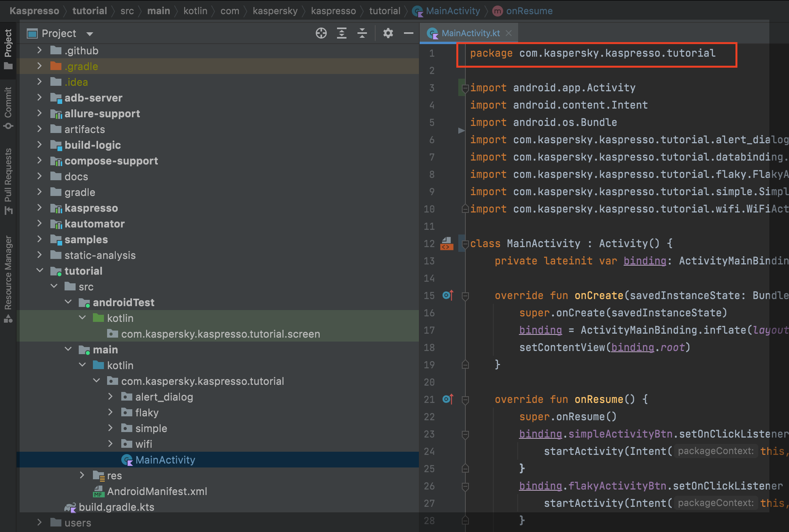
Task: Click the import android.os.Bundle line
Action: pos(543,122)
